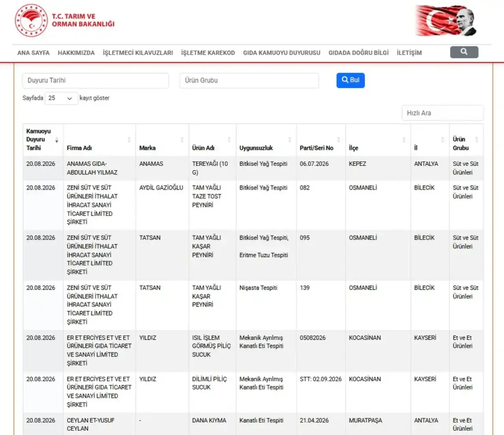Sort by Ürün Adı column arrows

point(229,140)
